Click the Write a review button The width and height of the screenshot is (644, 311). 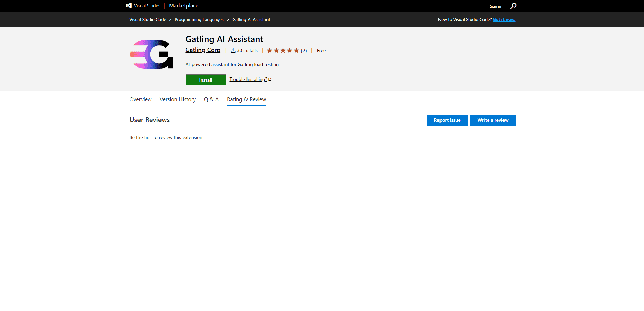[x=493, y=120]
